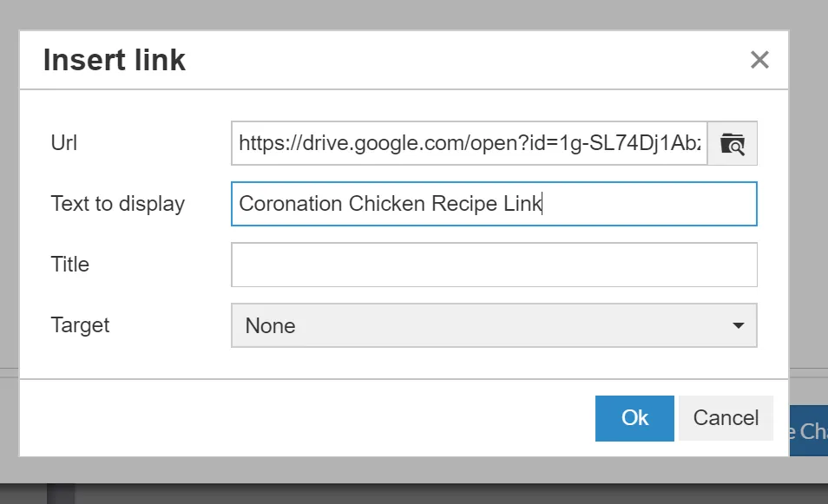Click empty footer area left of Ok
Screen dimensions: 828x504
(x=304, y=418)
